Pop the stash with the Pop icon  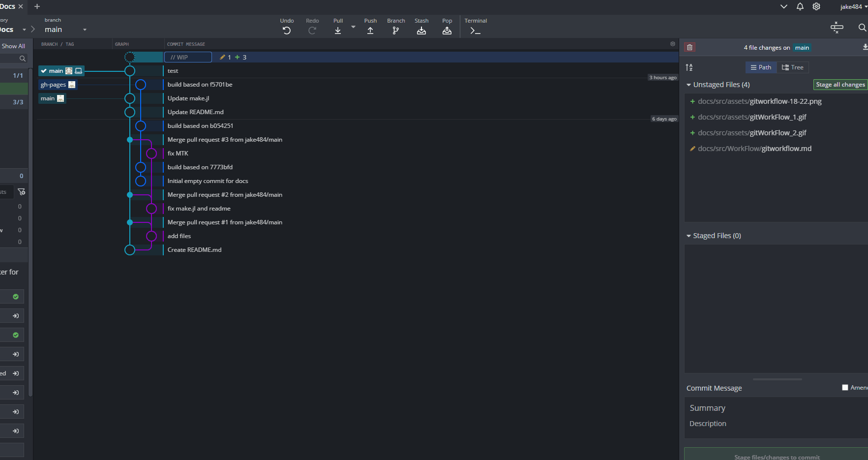pos(447,31)
